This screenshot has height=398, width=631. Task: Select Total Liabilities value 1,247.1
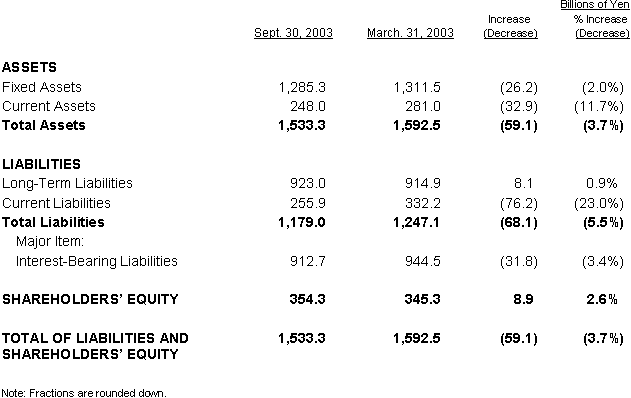point(416,222)
